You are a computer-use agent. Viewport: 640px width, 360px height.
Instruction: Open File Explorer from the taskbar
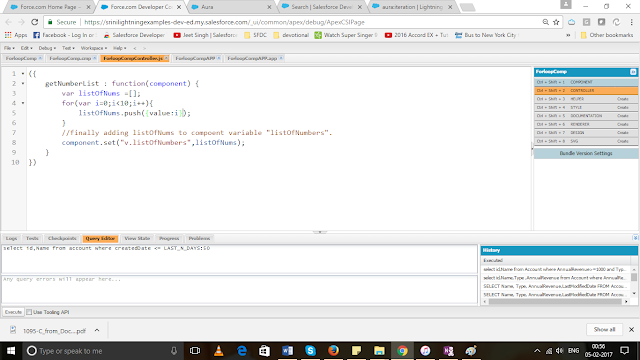tap(379, 351)
